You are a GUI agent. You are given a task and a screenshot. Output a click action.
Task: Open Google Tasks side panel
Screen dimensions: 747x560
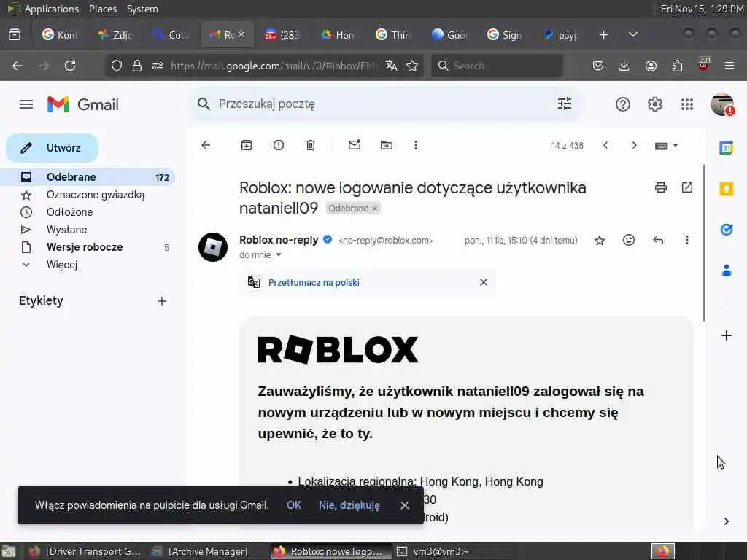click(x=727, y=230)
